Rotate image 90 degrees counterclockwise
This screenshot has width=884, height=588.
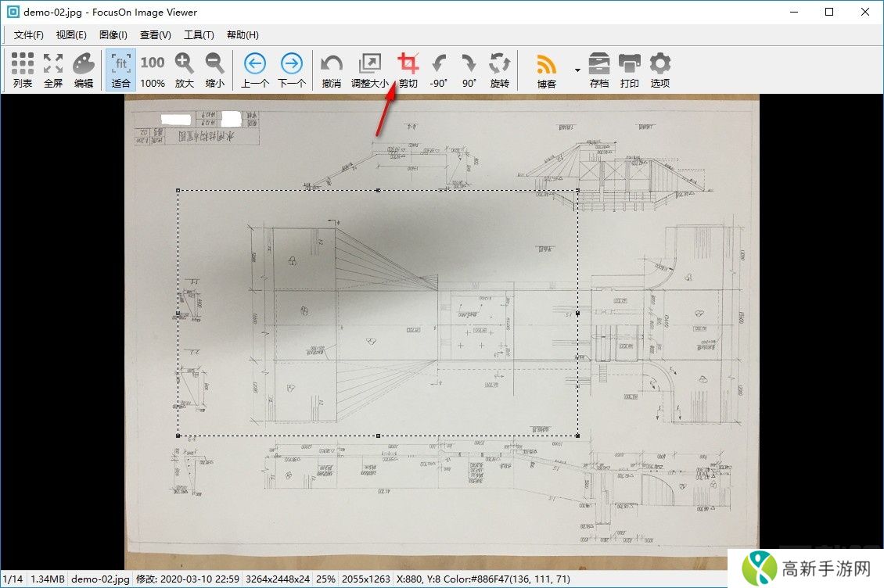click(438, 70)
